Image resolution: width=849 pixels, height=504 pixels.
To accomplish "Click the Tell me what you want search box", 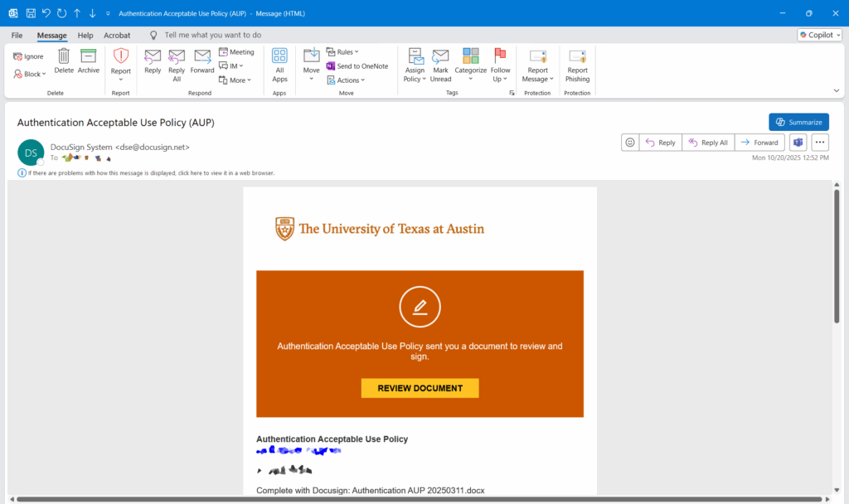I will [213, 36].
